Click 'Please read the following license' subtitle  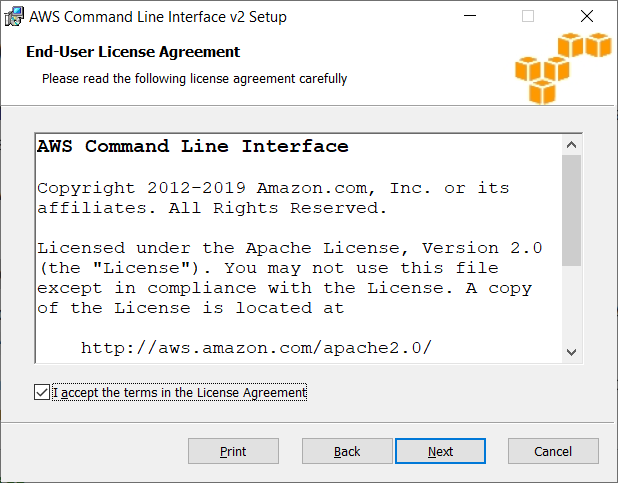[194, 78]
